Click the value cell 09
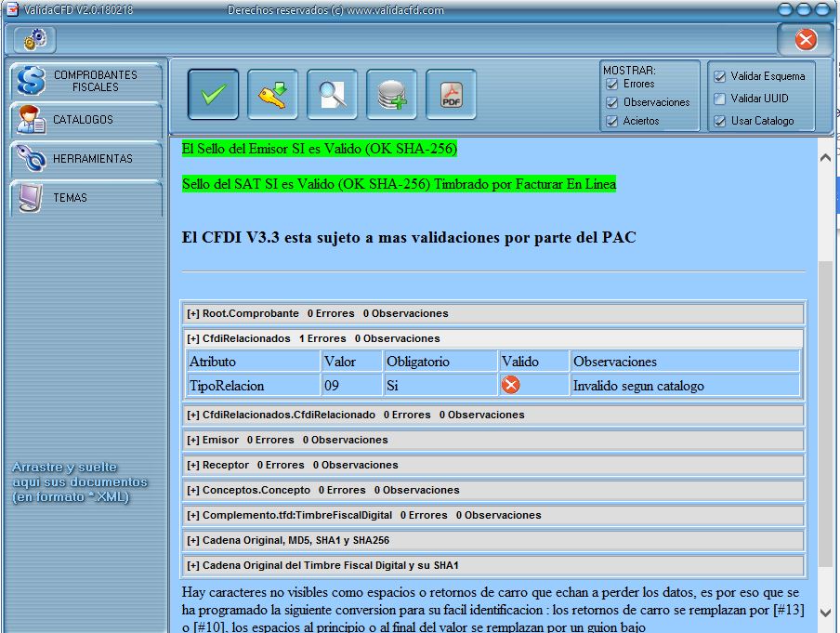This screenshot has height=633, width=840. (x=351, y=386)
